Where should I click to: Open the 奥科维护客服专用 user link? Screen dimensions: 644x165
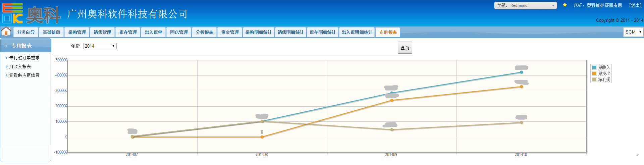(x=604, y=5)
